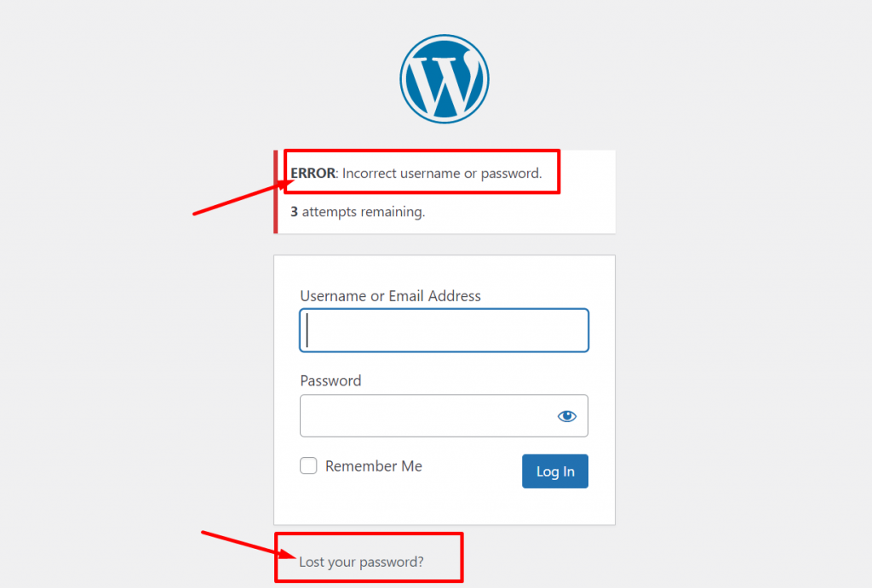Click the red arrow pointing at ERROR
872x588 pixels.
(x=243, y=197)
